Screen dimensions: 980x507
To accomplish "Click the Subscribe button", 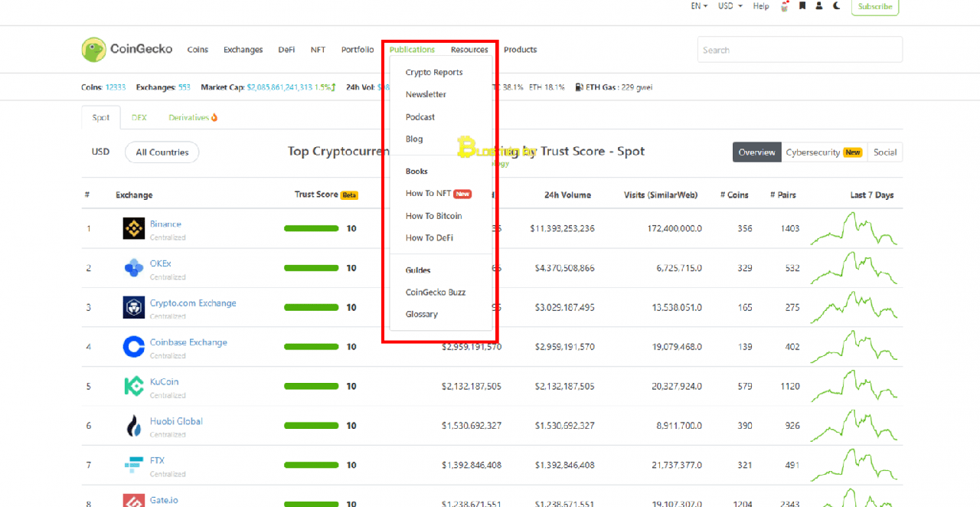I will point(874,6).
